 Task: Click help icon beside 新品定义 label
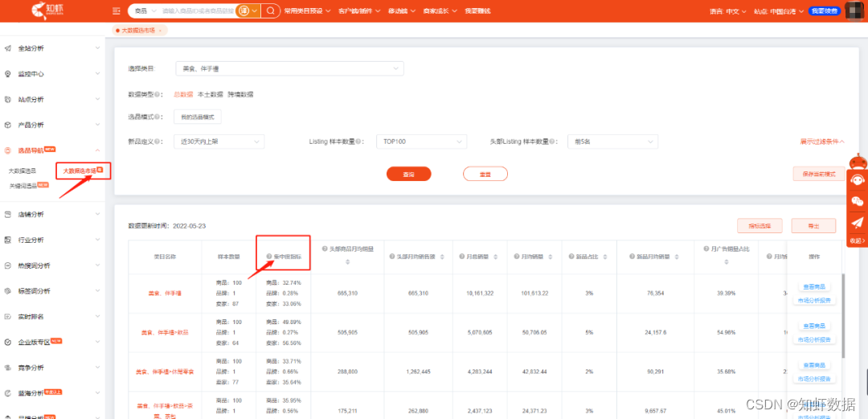tap(158, 142)
